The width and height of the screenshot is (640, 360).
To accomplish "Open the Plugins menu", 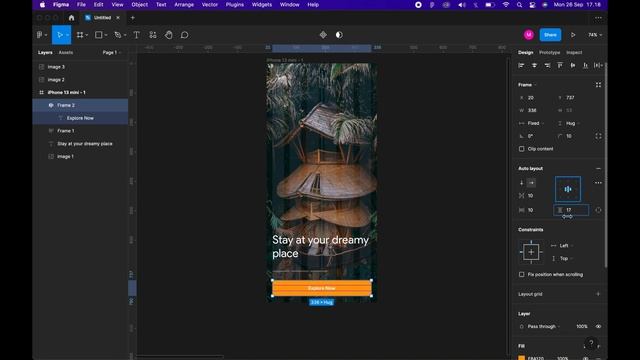I will pos(235,5).
